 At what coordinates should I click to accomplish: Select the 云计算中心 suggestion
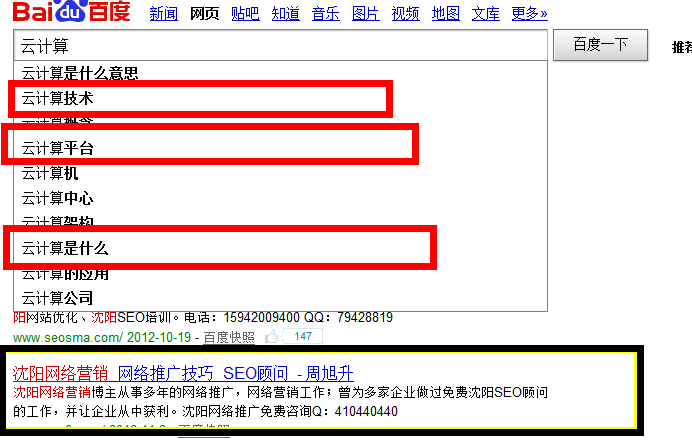[58, 198]
